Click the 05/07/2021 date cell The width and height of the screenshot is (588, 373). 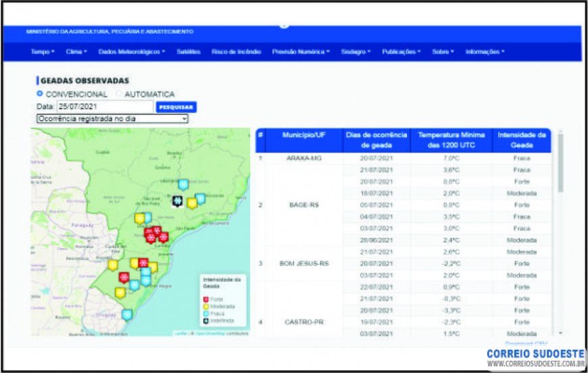click(x=376, y=205)
